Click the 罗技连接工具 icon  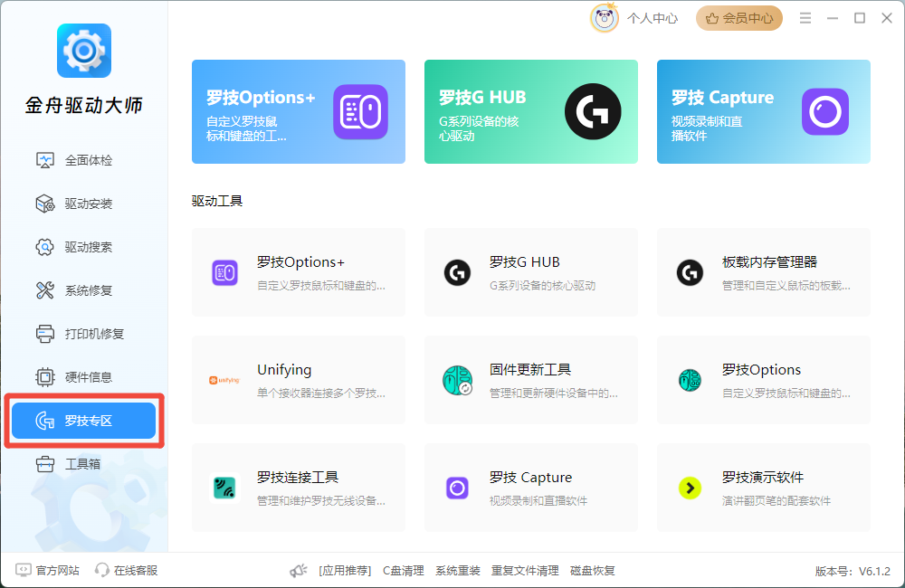coord(224,488)
